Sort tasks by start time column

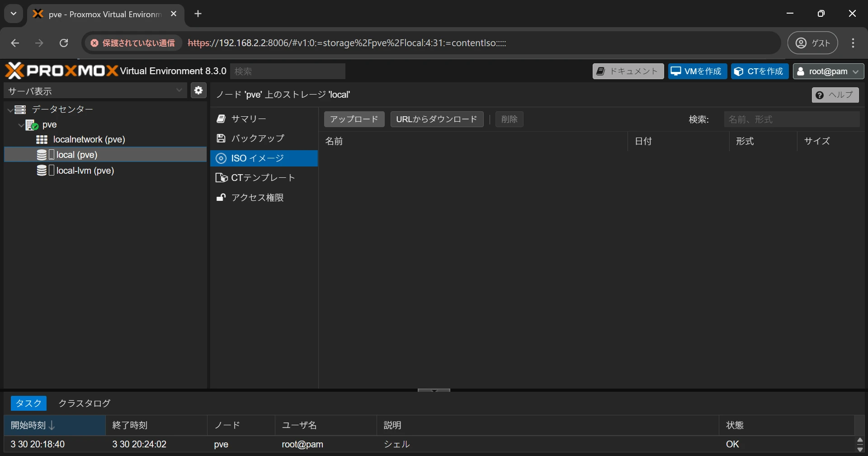pyautogui.click(x=55, y=425)
